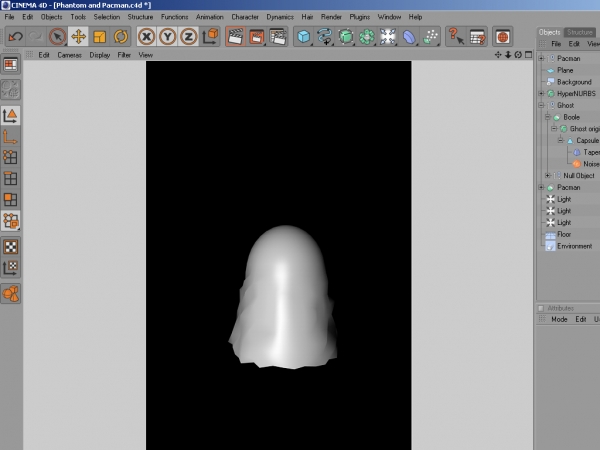
Task: Toggle Z axis lock
Action: 189,37
